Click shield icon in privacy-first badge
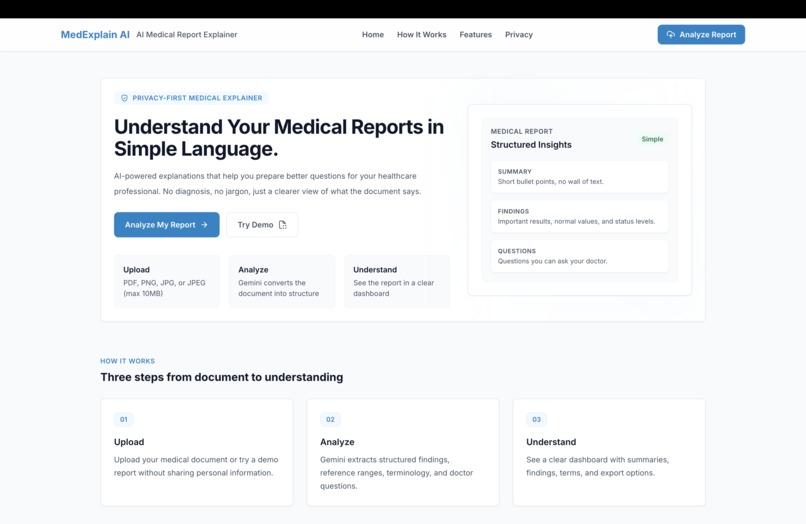The image size is (806, 524). point(124,98)
